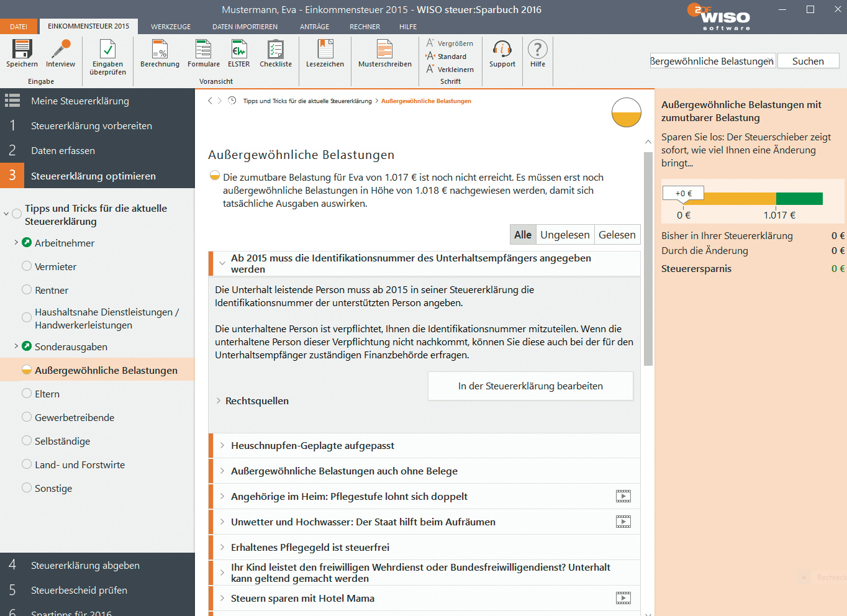Screen dimensions: 847x616
Task: Select the Rentner status circle
Action: coord(27,289)
